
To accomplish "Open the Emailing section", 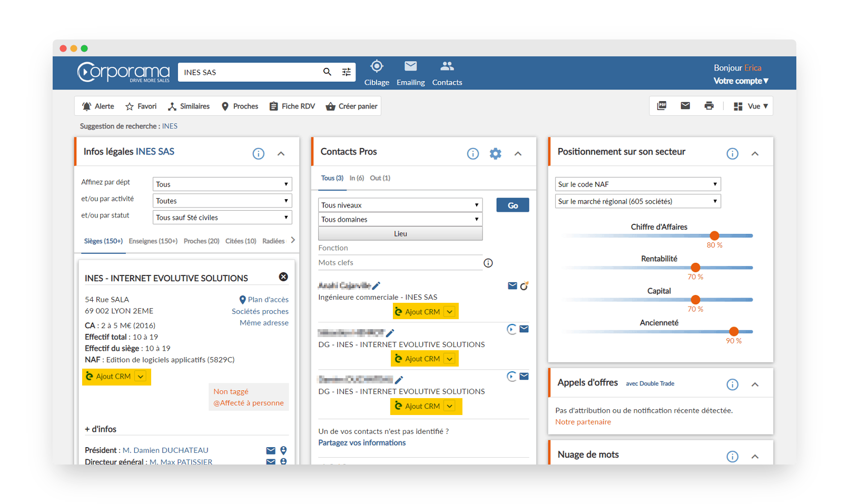I will (x=411, y=73).
